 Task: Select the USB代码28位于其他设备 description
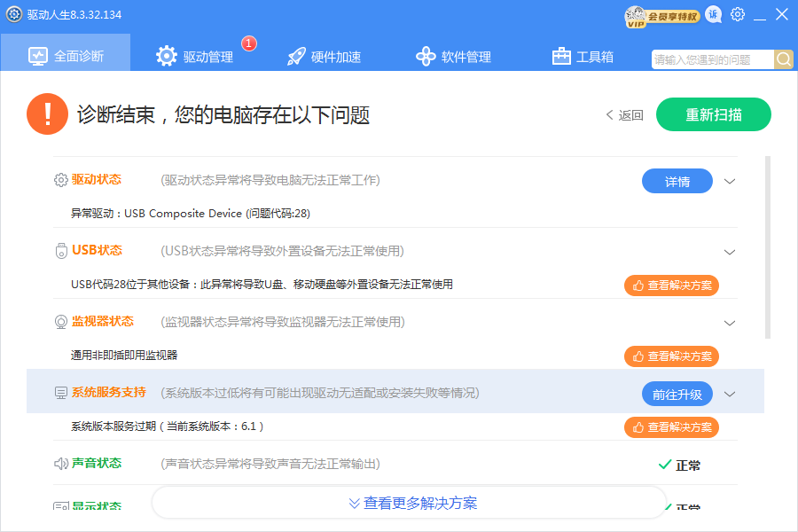pyautogui.click(x=262, y=284)
